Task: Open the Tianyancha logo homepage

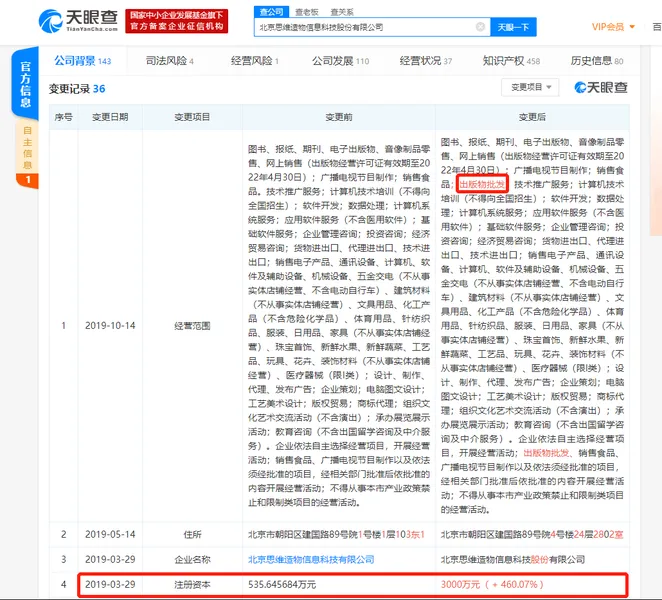Action: point(78,21)
